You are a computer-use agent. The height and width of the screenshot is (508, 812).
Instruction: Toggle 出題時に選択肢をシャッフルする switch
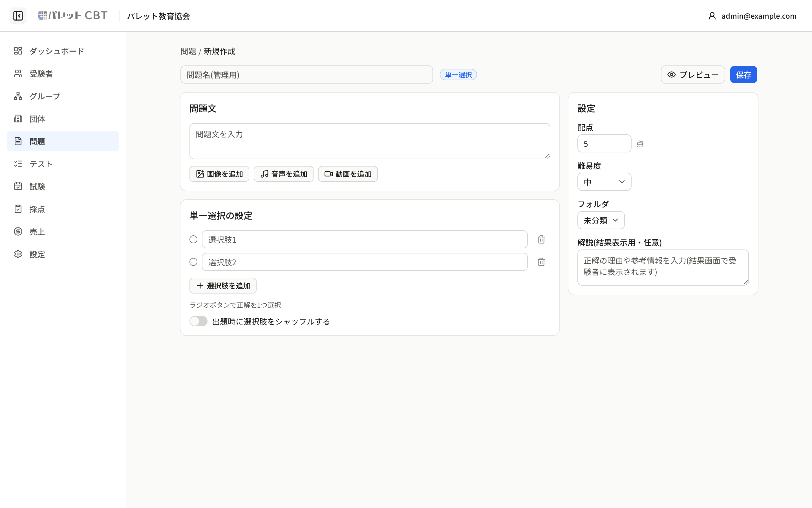(x=198, y=321)
